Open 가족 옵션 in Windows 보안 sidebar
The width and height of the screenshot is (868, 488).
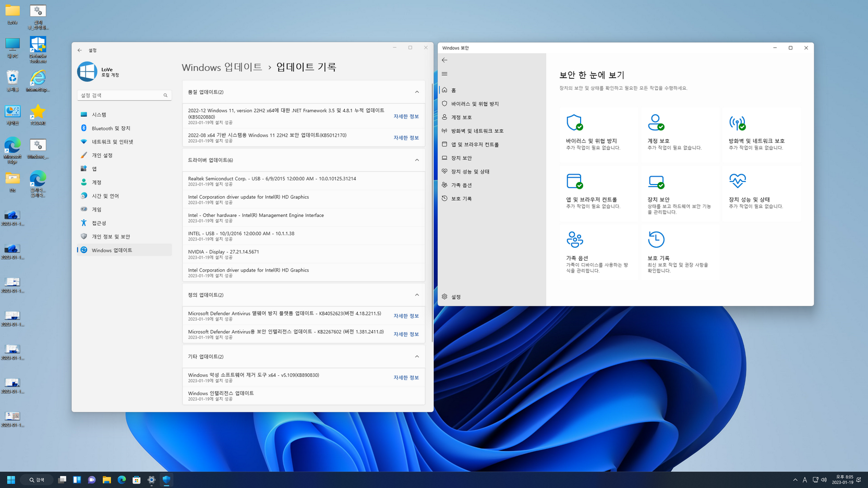492,185
